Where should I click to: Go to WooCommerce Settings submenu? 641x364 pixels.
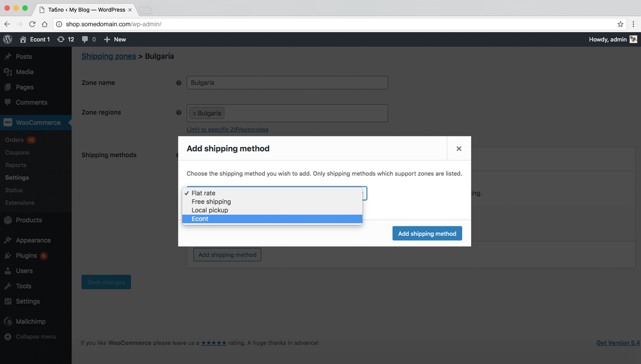(x=17, y=177)
